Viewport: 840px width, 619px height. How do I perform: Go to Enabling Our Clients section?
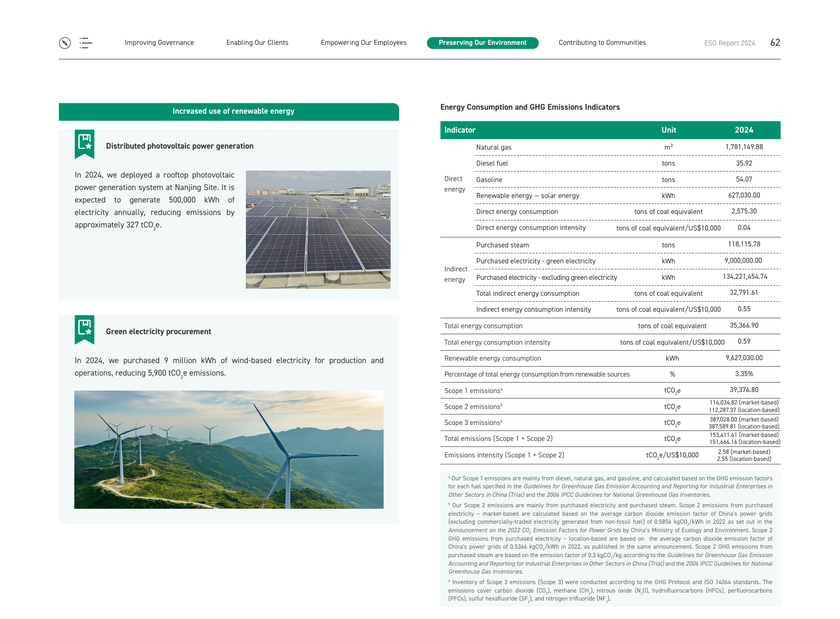[x=257, y=43]
